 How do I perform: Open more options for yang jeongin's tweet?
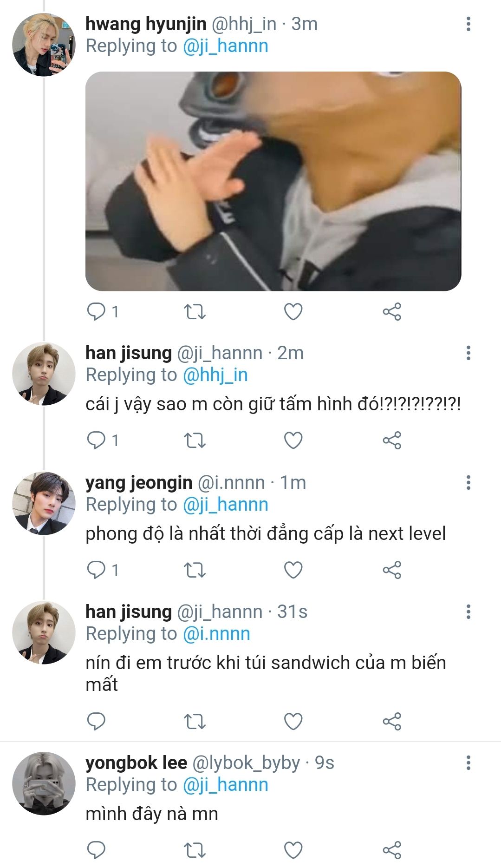pyautogui.click(x=468, y=483)
